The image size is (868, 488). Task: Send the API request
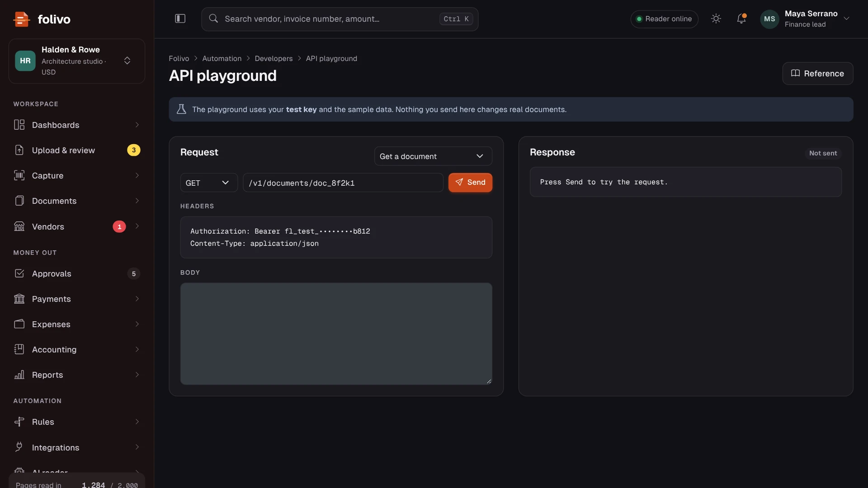tap(470, 183)
